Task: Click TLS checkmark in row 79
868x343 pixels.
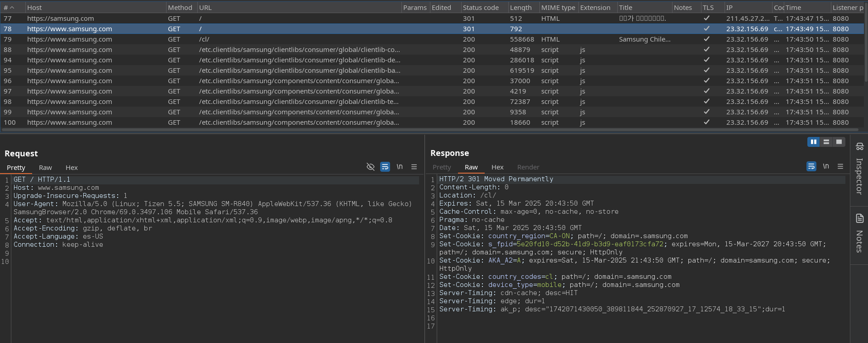Action: 706,39
